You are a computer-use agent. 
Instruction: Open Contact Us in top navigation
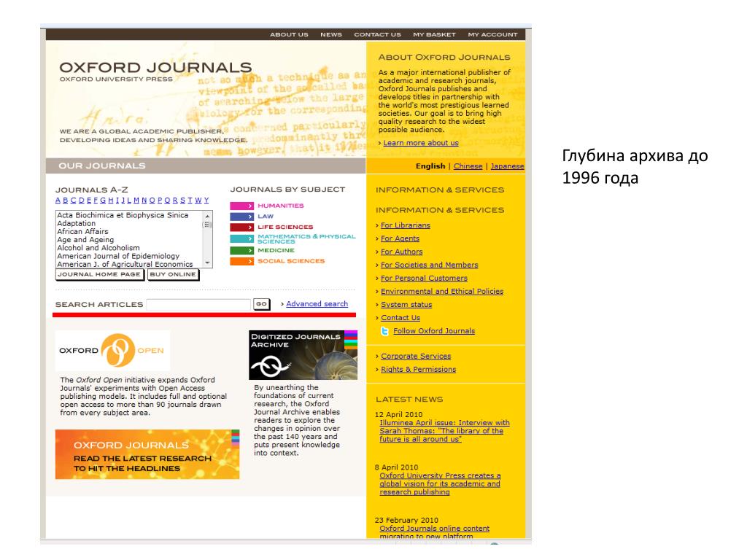(x=377, y=34)
